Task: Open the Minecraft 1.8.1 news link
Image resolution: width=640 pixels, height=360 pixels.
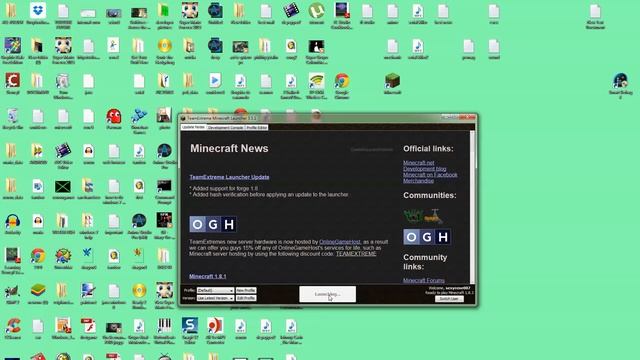Action: click(207, 276)
